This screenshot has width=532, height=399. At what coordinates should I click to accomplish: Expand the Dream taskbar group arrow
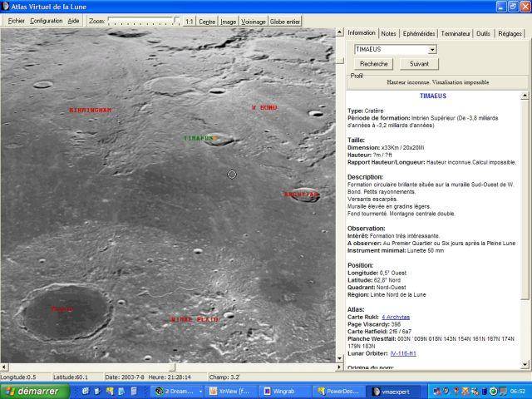[x=200, y=392]
